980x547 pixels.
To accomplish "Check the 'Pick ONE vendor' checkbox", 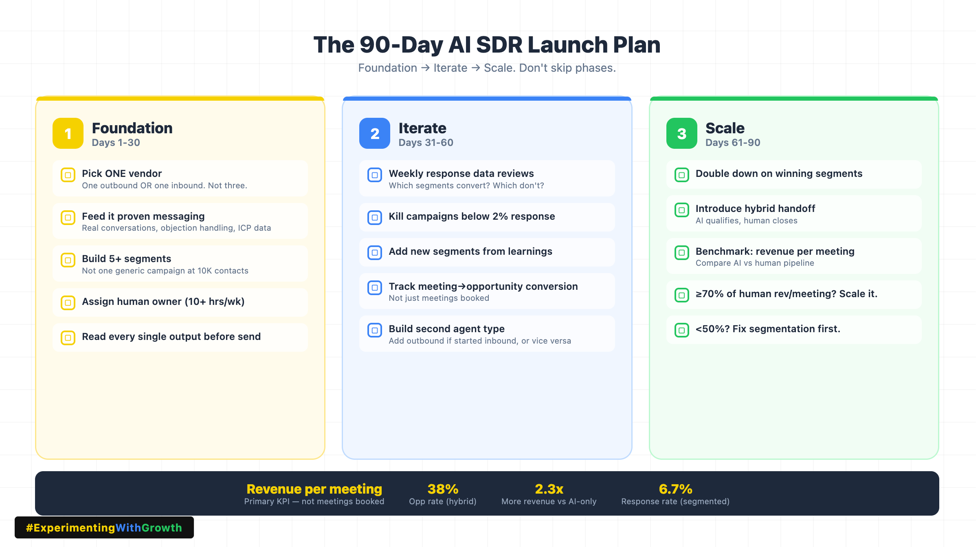I will click(68, 175).
